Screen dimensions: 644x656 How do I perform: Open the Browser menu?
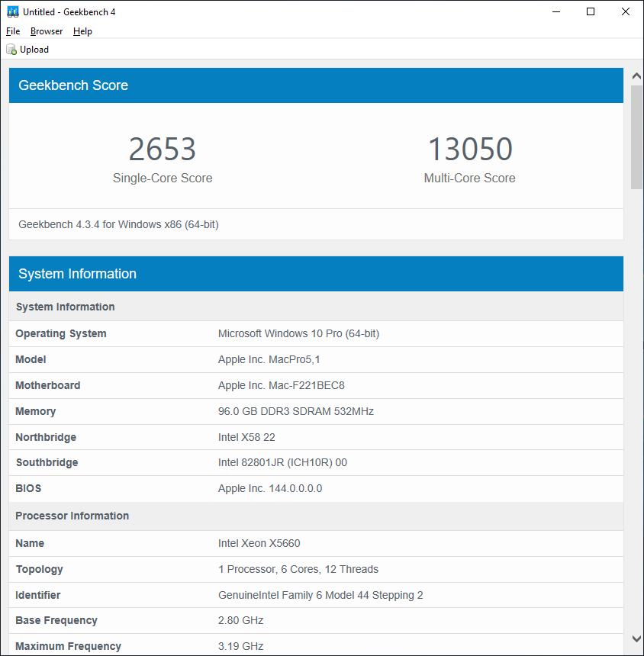click(x=47, y=31)
